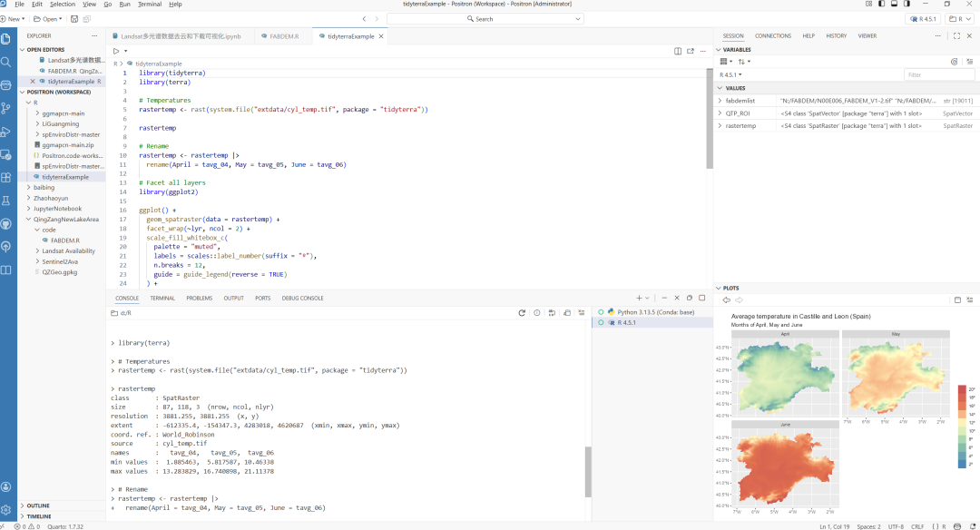The height and width of the screenshot is (530, 980).
Task: Delete all variables icon in Variables pane
Action: pyautogui.click(x=969, y=62)
